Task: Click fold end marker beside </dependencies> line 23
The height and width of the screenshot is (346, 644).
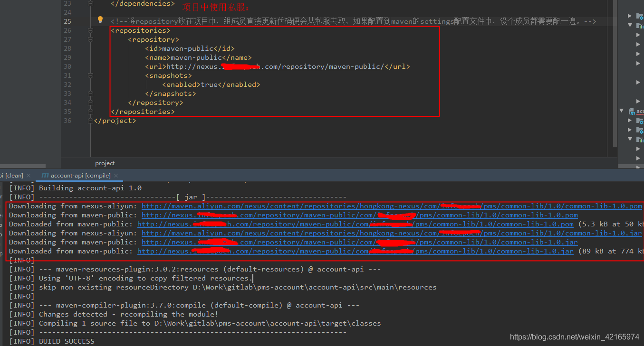Action: coord(91,3)
